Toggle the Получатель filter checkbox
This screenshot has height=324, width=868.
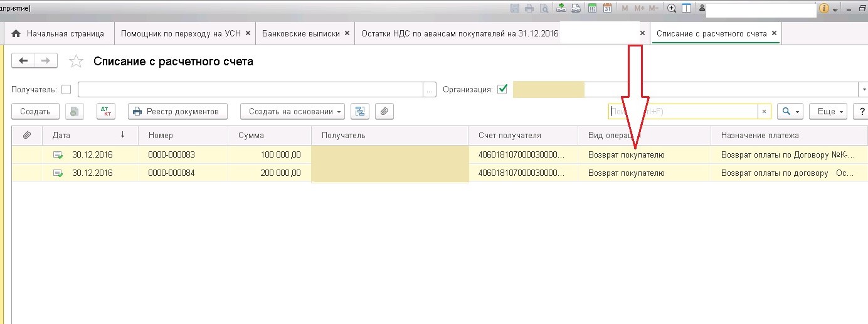coord(66,90)
